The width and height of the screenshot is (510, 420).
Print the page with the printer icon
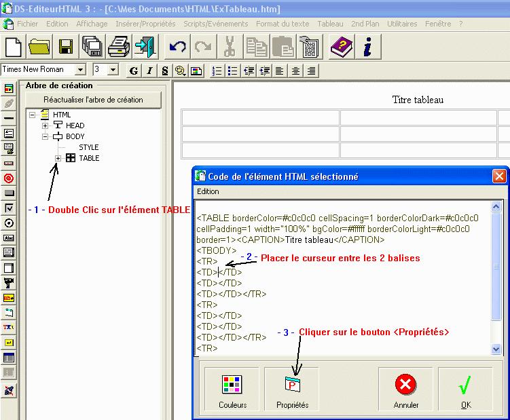coord(119,47)
